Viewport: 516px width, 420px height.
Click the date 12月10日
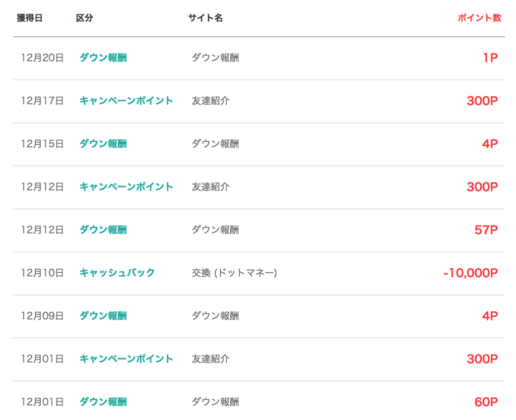click(x=42, y=273)
